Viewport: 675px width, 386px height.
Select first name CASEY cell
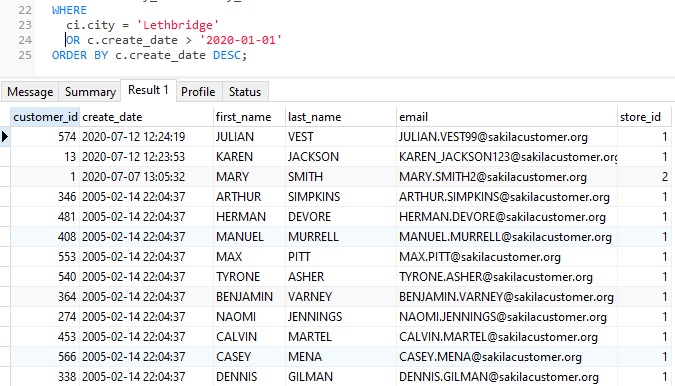click(249, 357)
